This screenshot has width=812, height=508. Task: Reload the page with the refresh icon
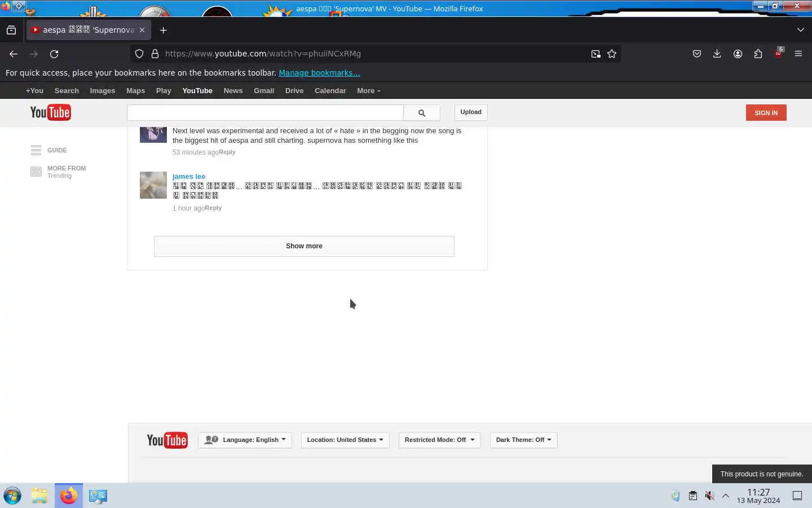pyautogui.click(x=54, y=54)
